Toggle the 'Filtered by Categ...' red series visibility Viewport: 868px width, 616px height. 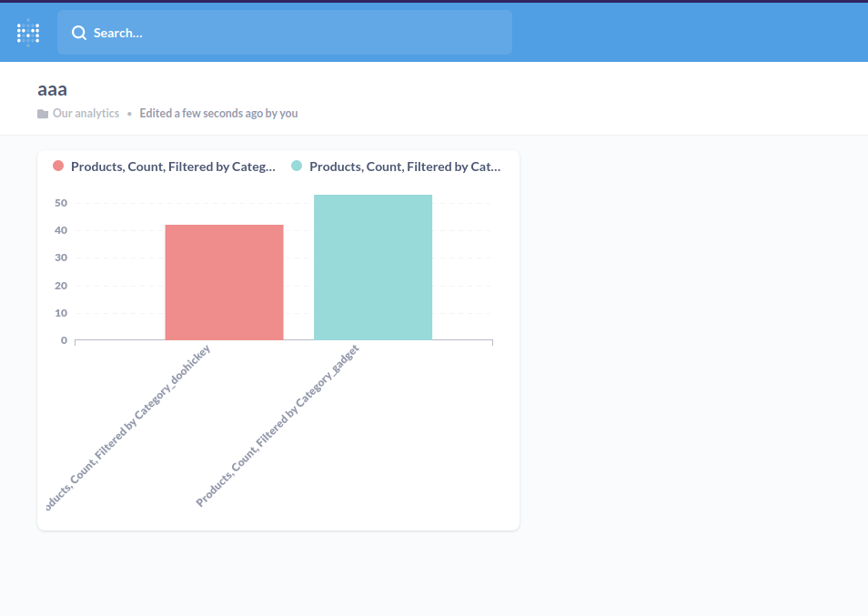173,167
